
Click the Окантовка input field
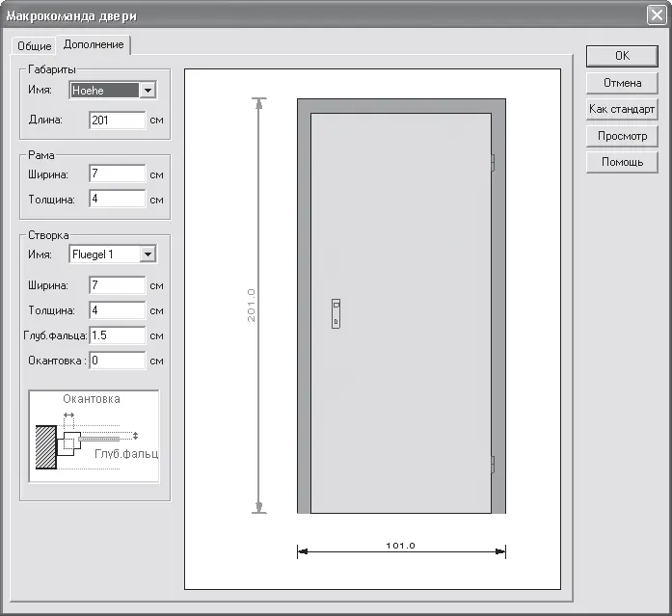(x=117, y=361)
